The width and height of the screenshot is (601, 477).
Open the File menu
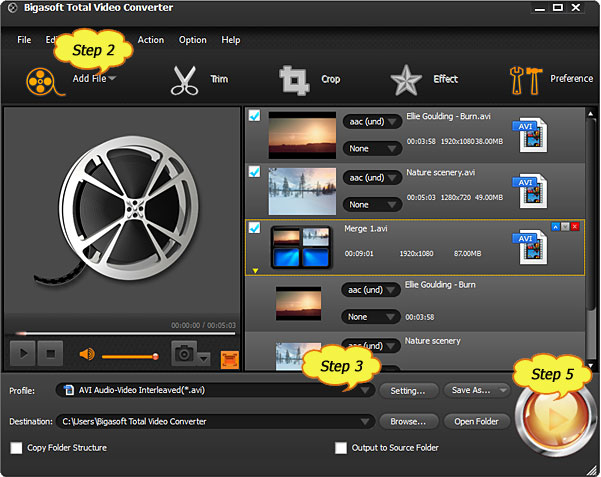pyautogui.click(x=24, y=40)
